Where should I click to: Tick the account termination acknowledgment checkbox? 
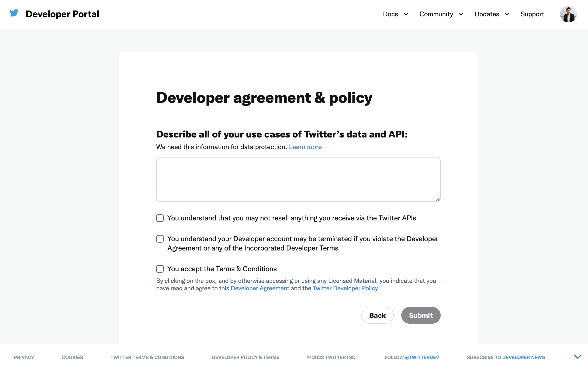click(x=160, y=239)
